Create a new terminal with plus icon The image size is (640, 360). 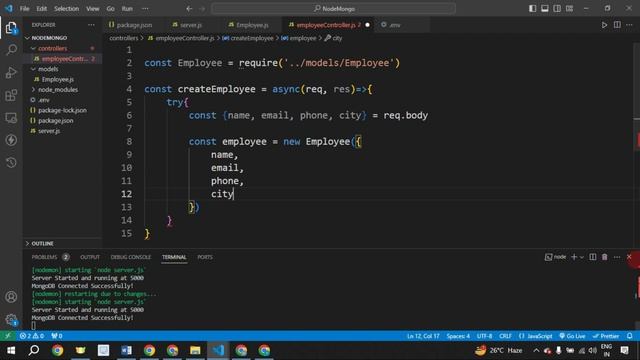pyautogui.click(x=574, y=257)
